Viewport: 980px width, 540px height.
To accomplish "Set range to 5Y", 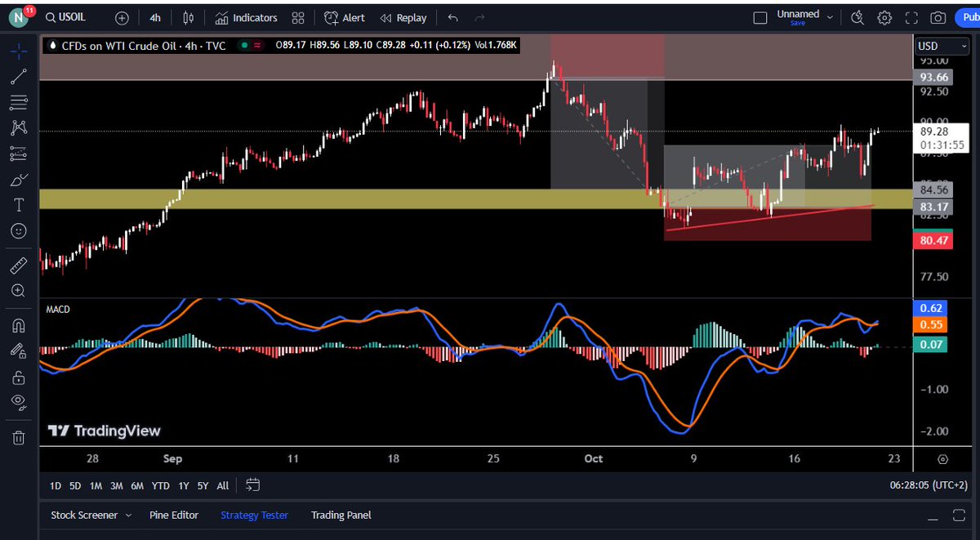I will [203, 485].
